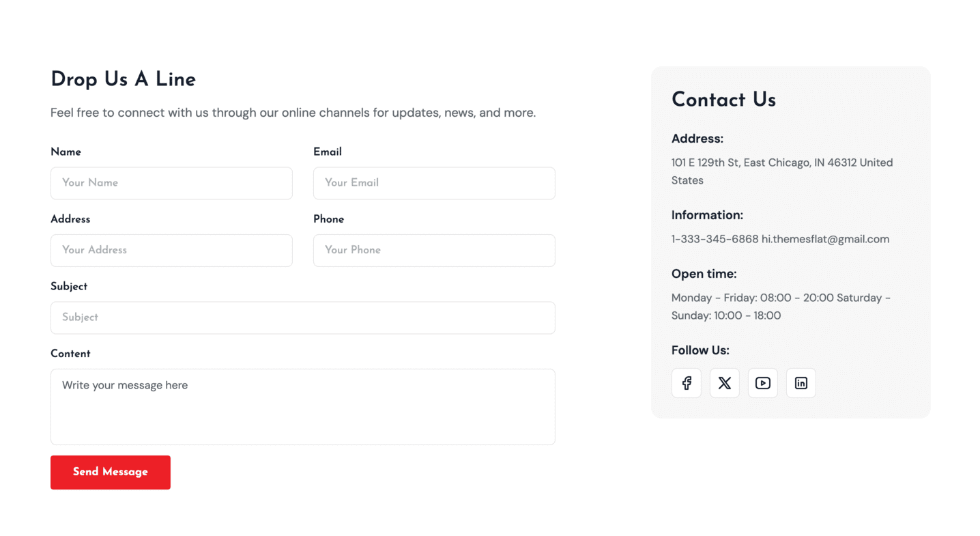Open the X (Twitter) social icon
The image size is (980, 536).
724,383
